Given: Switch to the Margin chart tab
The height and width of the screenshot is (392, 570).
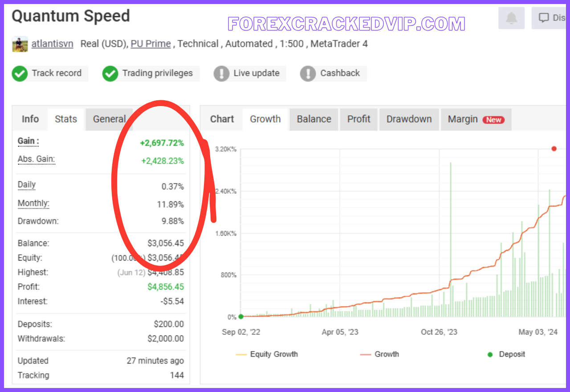Looking at the screenshot, I should [476, 119].
